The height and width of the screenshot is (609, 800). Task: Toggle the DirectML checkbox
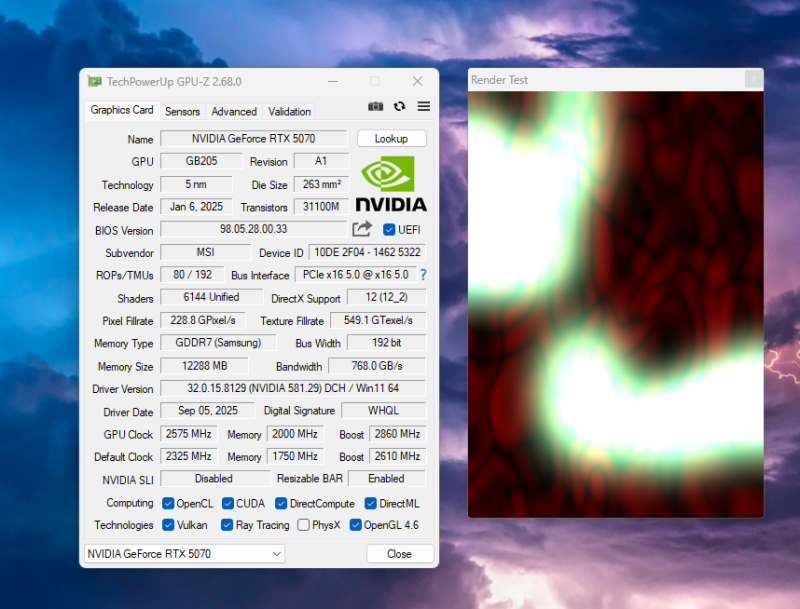(x=370, y=503)
